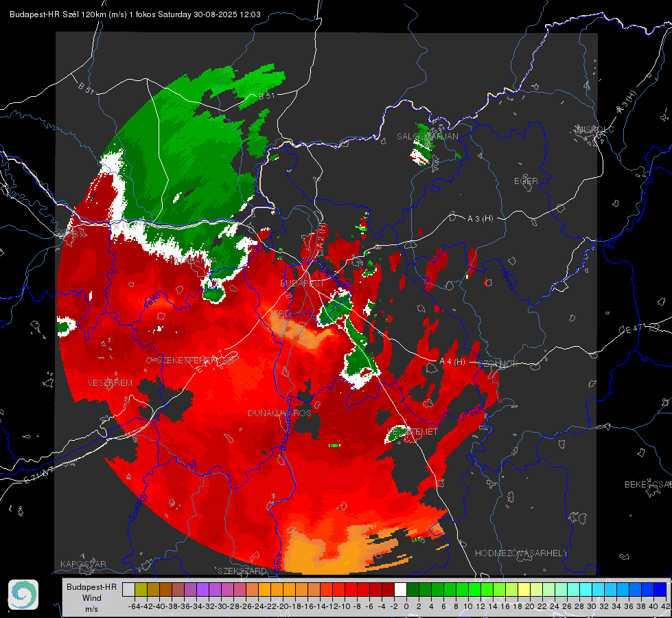Click the SZEKSZARD city label
Image resolution: width=672 pixels, height=618 pixels.
pyautogui.click(x=242, y=571)
